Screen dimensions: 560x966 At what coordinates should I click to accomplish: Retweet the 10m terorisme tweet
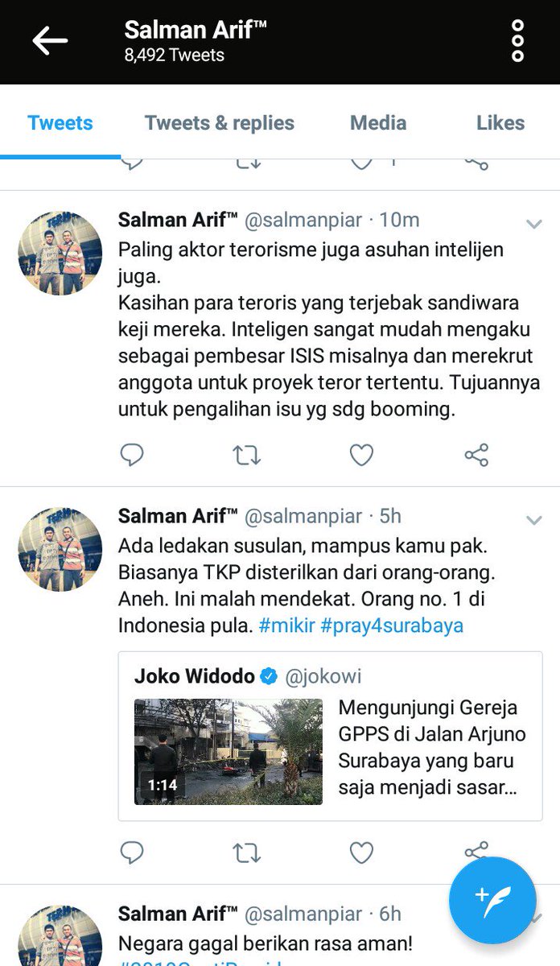click(x=247, y=456)
